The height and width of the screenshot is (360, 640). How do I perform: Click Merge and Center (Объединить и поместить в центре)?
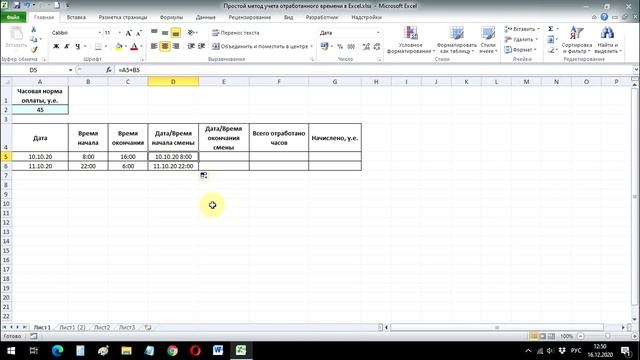[260, 46]
